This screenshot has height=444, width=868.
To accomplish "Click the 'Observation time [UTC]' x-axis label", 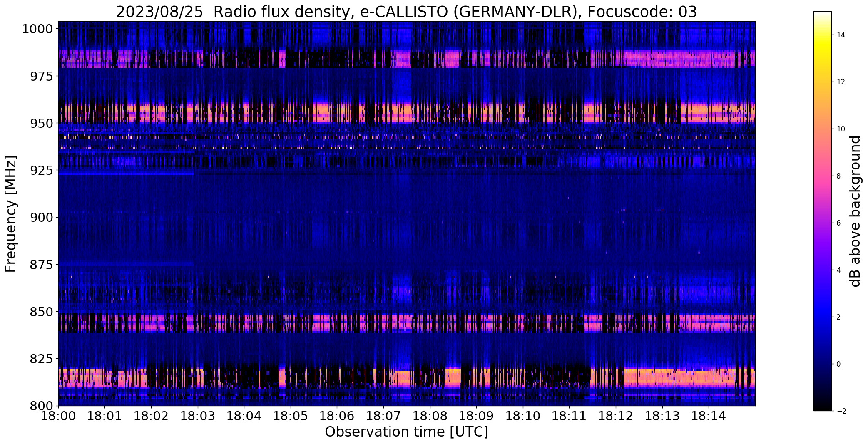I will pos(406,432).
